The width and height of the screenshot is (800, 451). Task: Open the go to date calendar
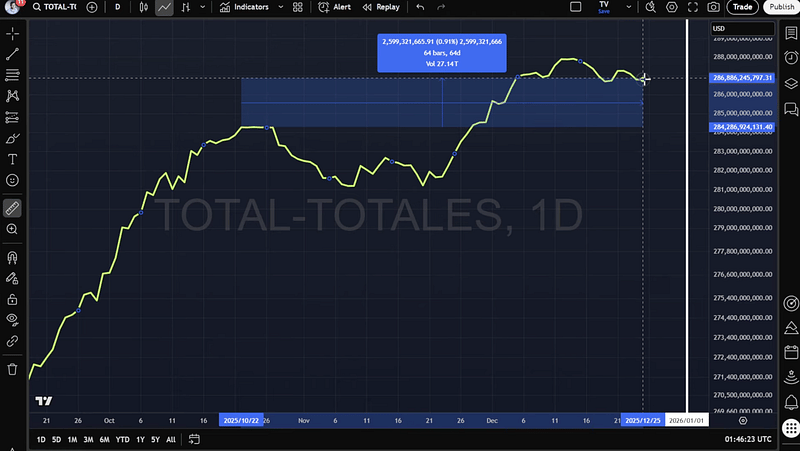pos(194,439)
